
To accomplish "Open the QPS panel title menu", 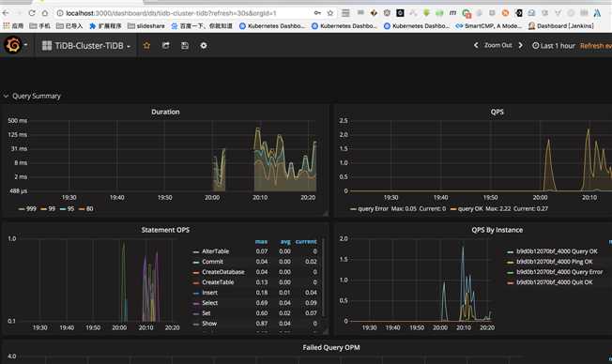I will click(x=497, y=112).
